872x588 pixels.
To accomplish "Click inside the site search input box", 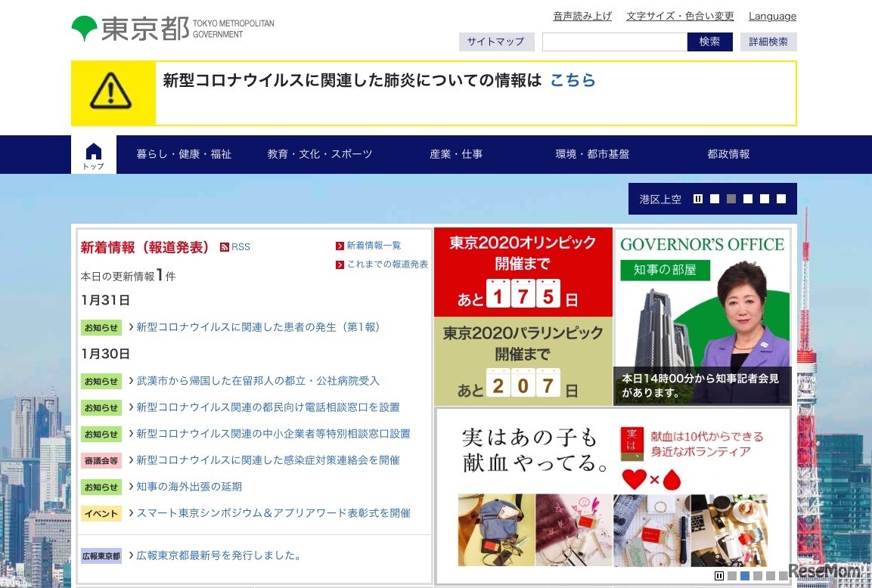I will click(x=613, y=42).
